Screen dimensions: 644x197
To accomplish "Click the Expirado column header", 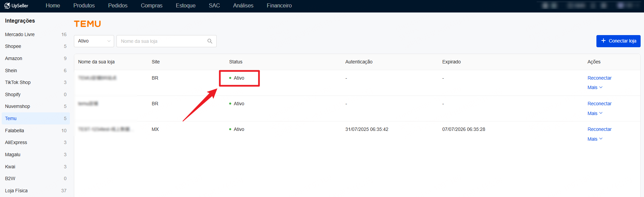I will (451, 62).
